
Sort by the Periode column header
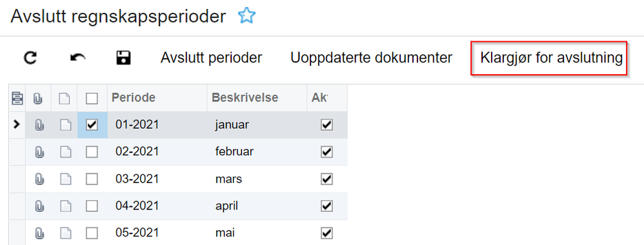pos(134,97)
